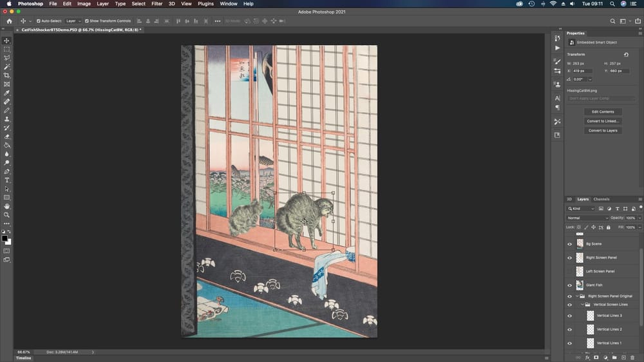Select the Rectangular Marquee tool
Image resolution: width=644 pixels, height=362 pixels.
pyautogui.click(x=6, y=50)
